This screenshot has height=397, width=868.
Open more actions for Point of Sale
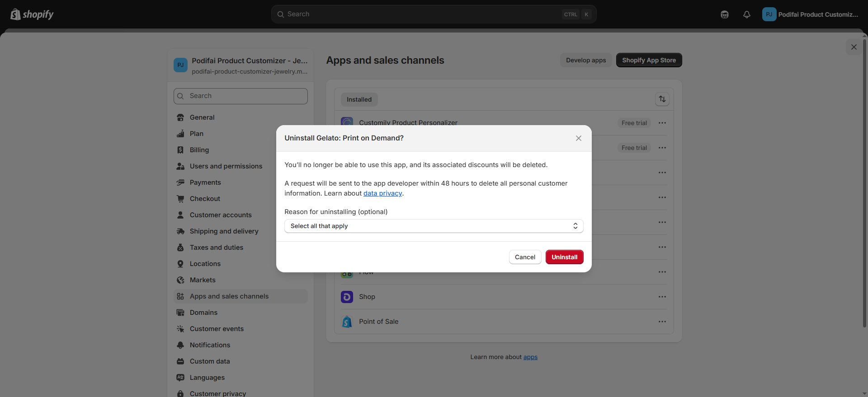[662, 322]
